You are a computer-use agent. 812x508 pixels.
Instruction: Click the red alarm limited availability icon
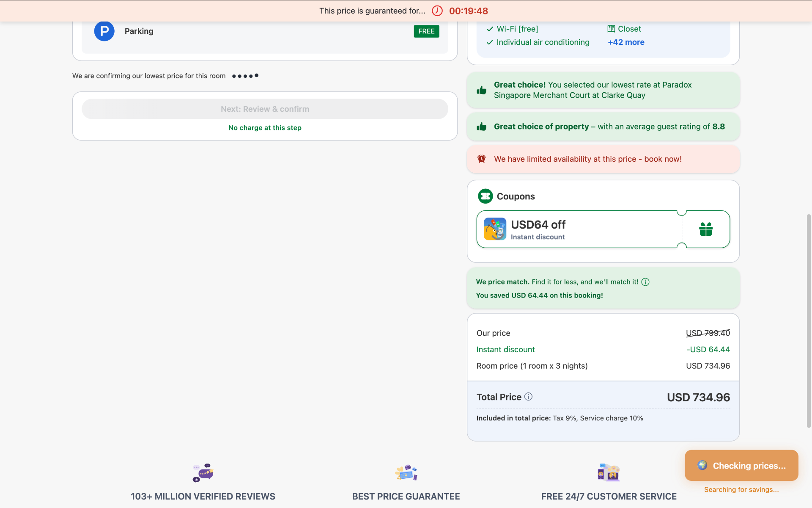coord(481,159)
